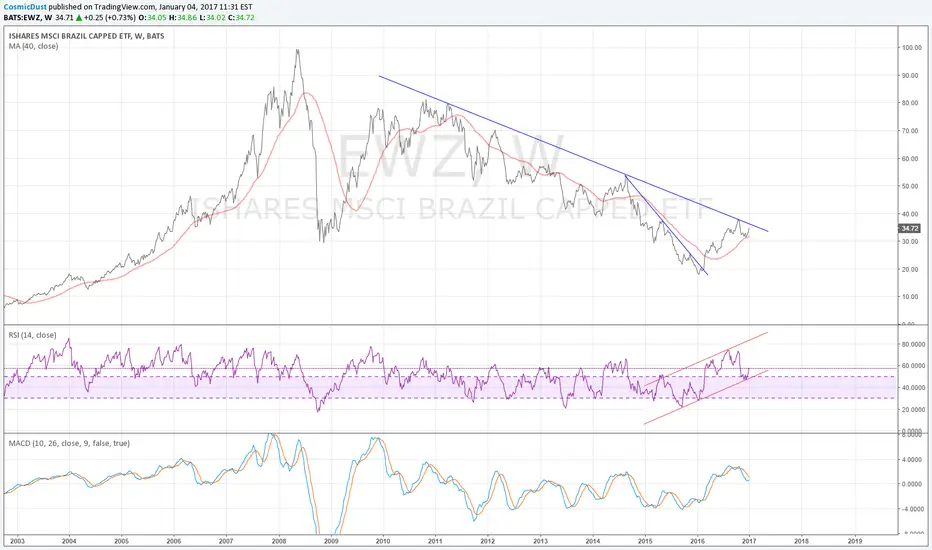Click the 0.0000 MACD axis label
The image size is (932, 550).
(x=913, y=484)
